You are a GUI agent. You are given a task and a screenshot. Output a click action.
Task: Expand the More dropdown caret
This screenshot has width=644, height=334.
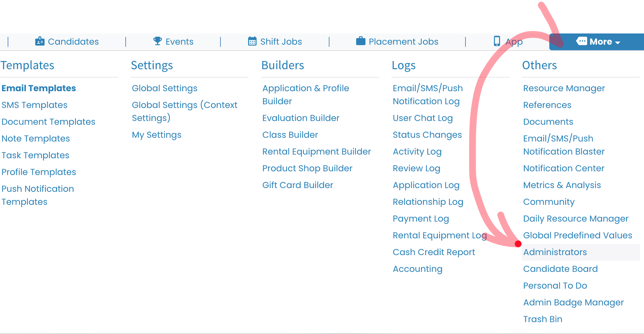[x=618, y=43]
